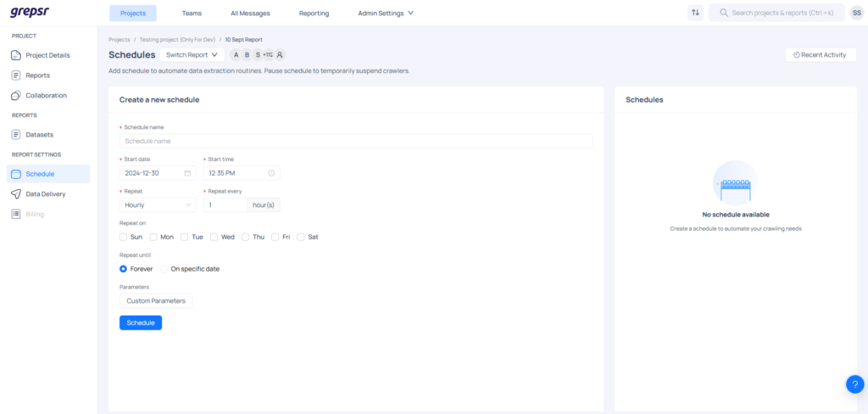This screenshot has height=414, width=868.
Task: Select the On specific date radio option
Action: [x=164, y=269]
